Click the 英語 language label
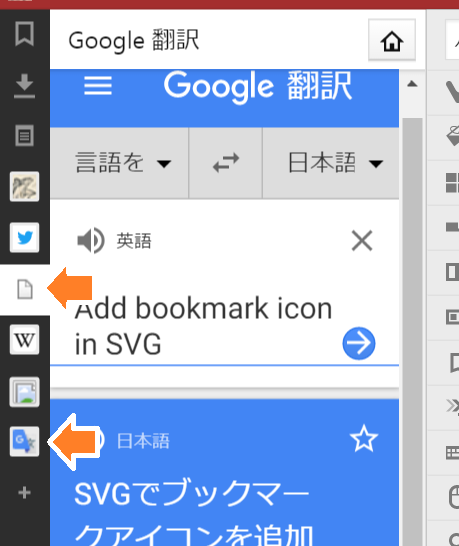 134,241
